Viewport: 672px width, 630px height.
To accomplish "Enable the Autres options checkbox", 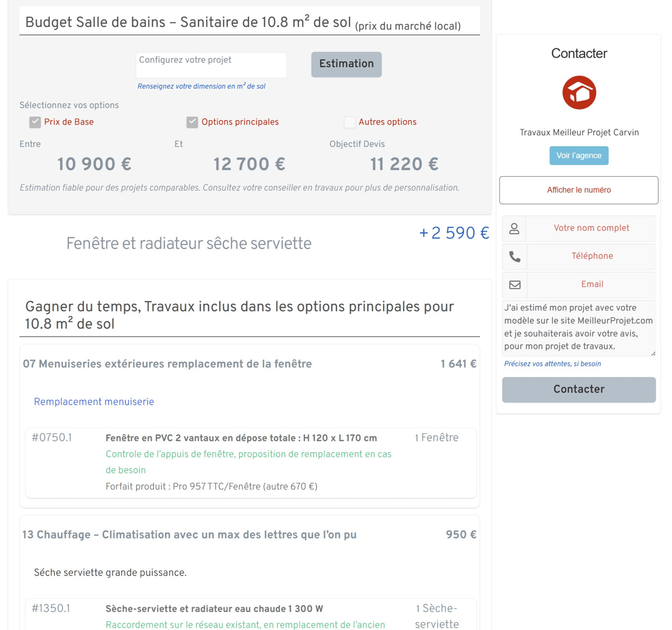I will click(x=349, y=122).
